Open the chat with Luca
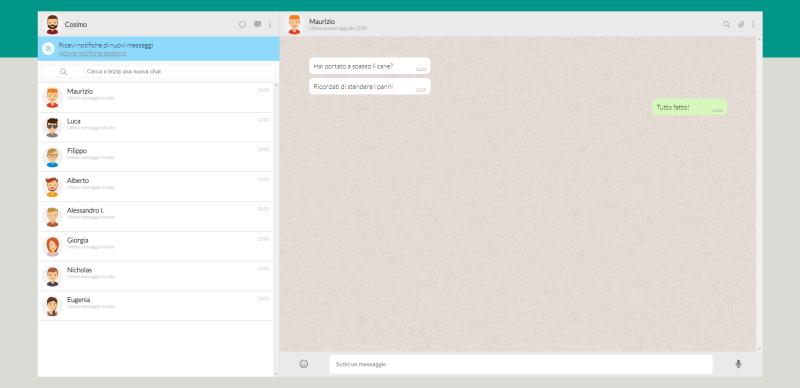 click(156, 128)
